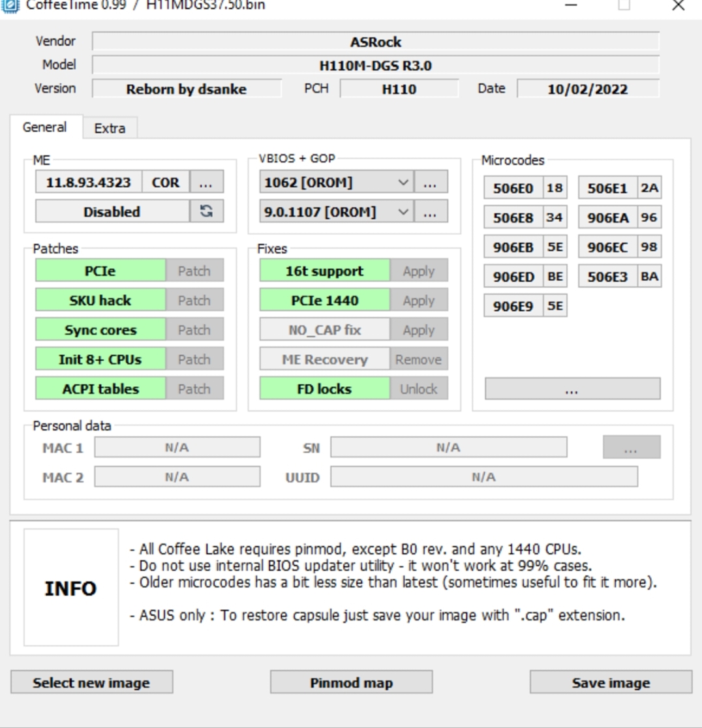
Task: Click the CoffeeTime app icon in title bar
Action: (10, 6)
